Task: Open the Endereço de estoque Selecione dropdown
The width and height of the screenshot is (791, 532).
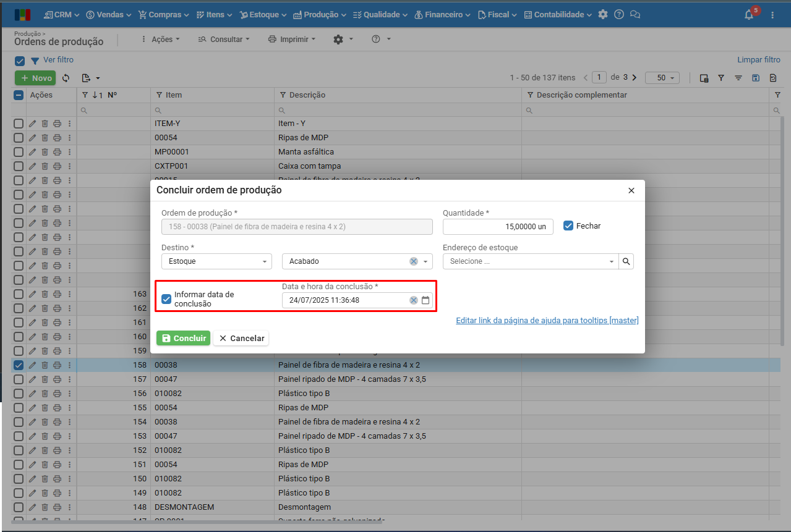Action: coord(531,261)
